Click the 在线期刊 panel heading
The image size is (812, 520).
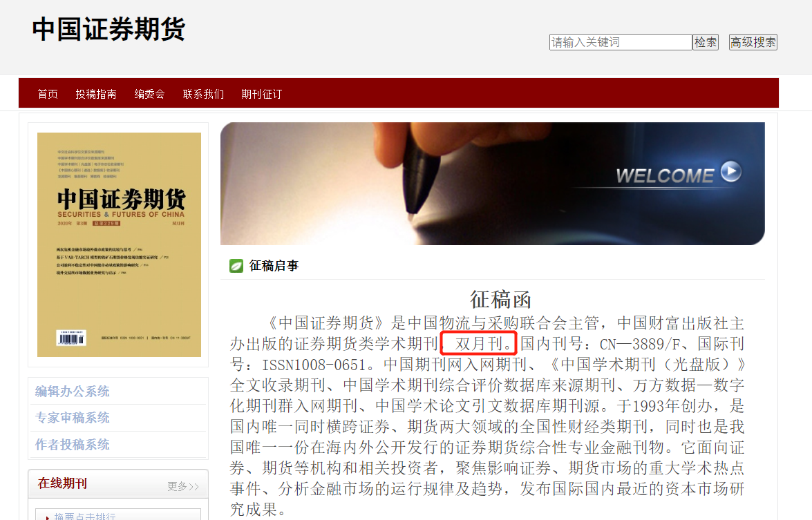62,483
